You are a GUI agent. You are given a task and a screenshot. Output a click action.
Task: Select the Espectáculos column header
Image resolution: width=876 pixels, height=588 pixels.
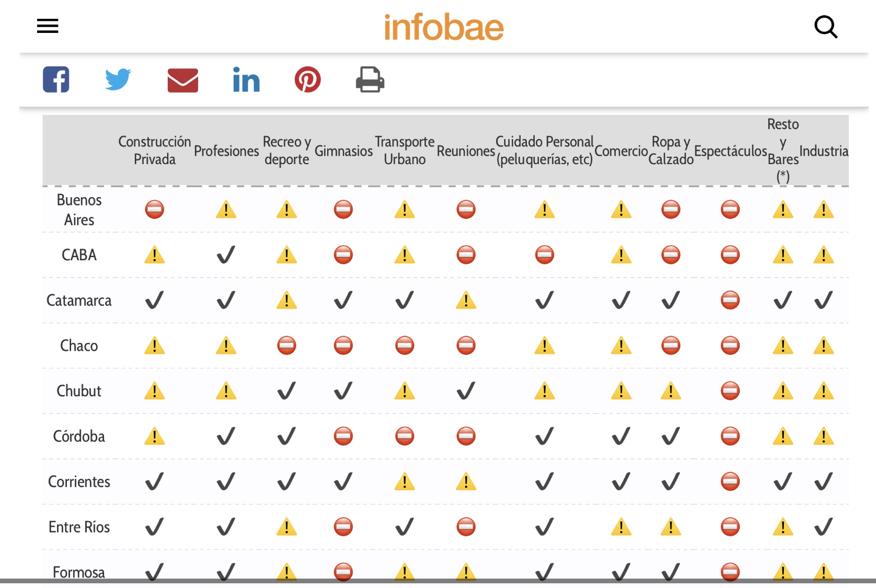[x=730, y=151]
